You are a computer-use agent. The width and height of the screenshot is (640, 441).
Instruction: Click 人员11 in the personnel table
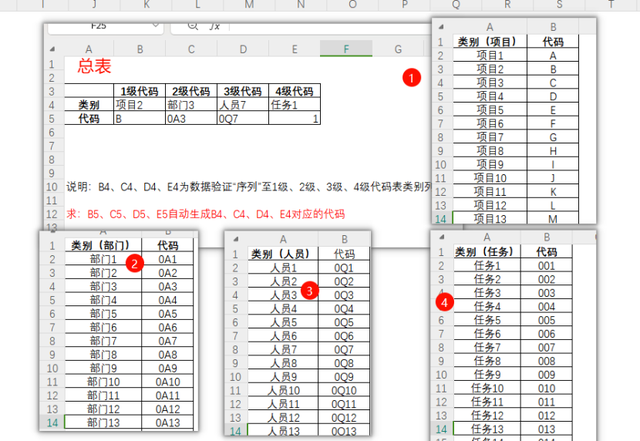click(283, 404)
